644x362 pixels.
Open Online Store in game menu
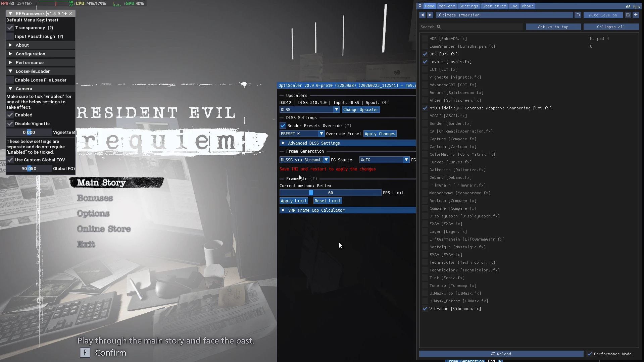point(104,229)
